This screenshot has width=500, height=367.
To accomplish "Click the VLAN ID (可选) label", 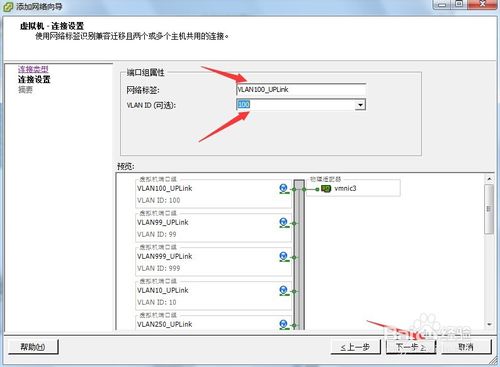I will click(151, 105).
